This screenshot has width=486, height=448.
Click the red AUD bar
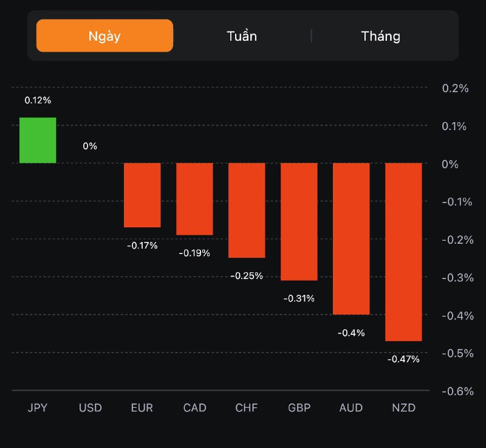click(351, 239)
